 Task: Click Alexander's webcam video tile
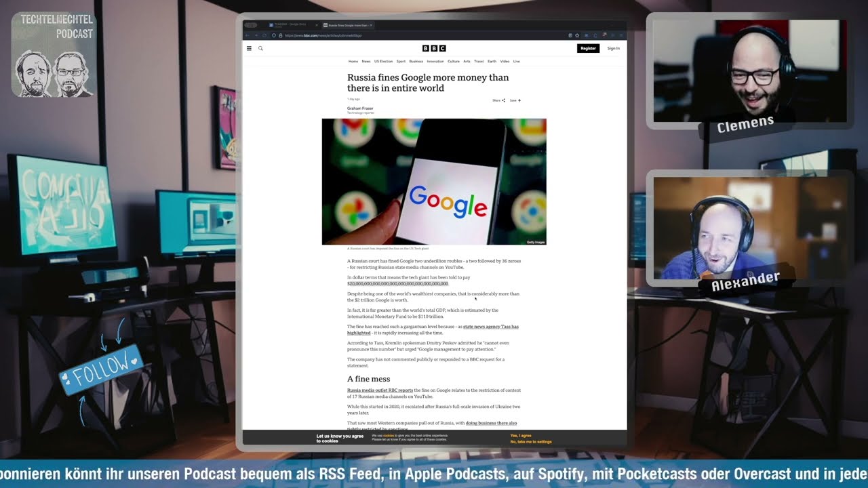click(749, 228)
